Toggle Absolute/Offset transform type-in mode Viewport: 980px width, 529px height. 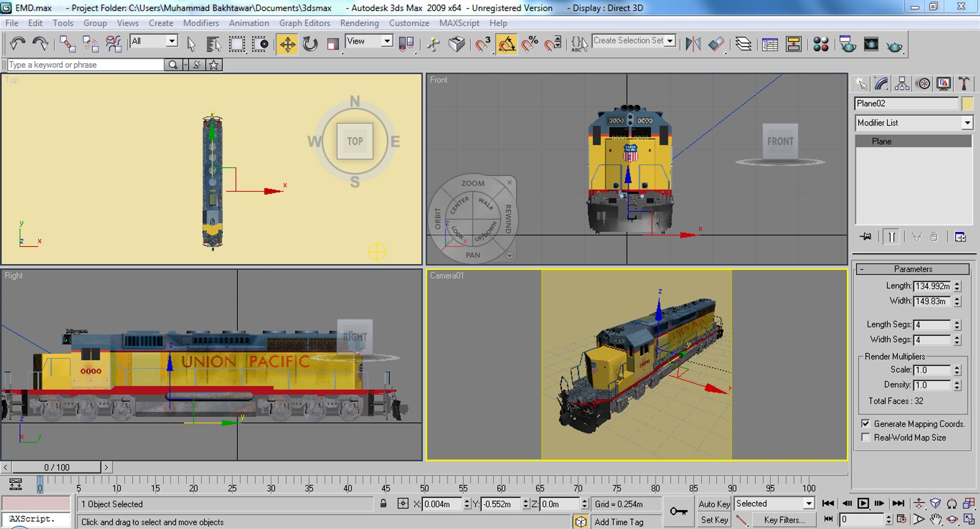click(x=403, y=504)
